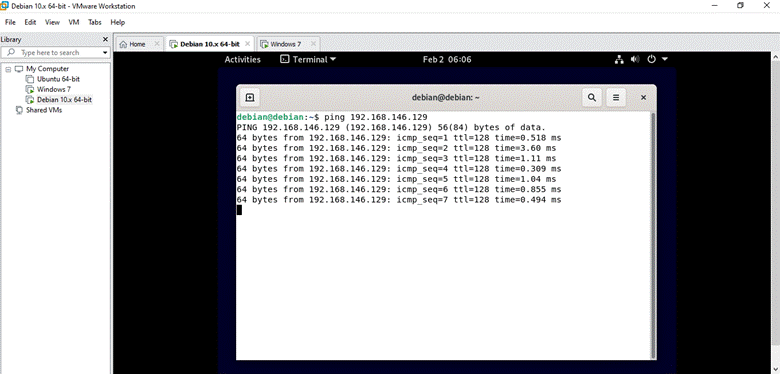This screenshot has width=780, height=374.
Task: Open the clock Feb 2 06:06 calendar
Action: [447, 60]
